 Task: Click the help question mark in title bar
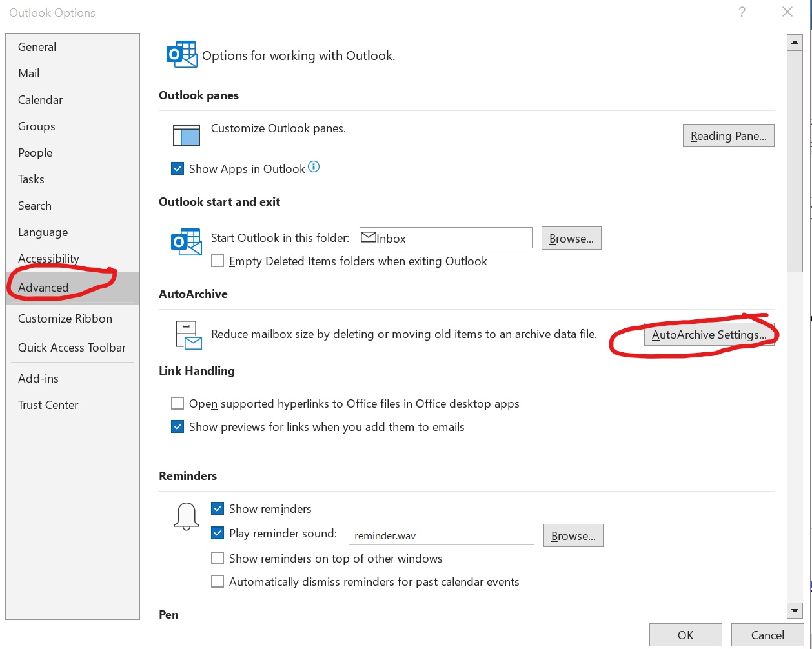pyautogui.click(x=742, y=12)
